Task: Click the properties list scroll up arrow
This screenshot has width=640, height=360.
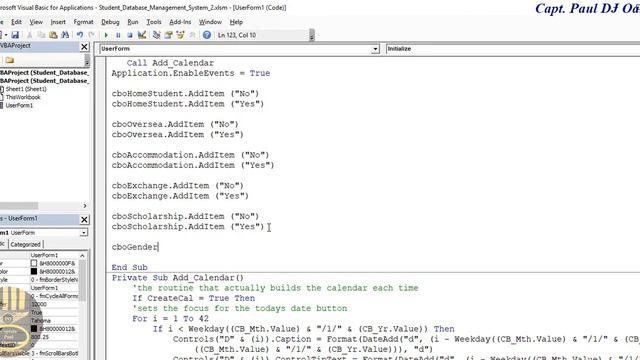Action: pos(82,256)
